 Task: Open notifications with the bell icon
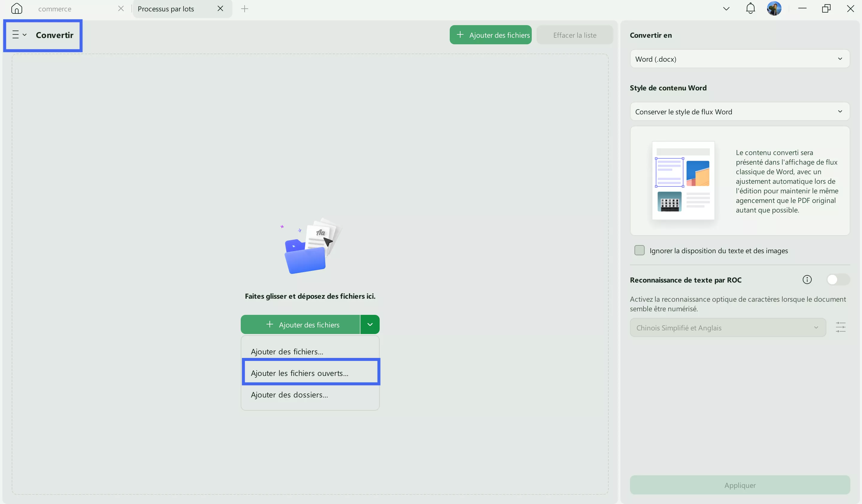pos(751,8)
